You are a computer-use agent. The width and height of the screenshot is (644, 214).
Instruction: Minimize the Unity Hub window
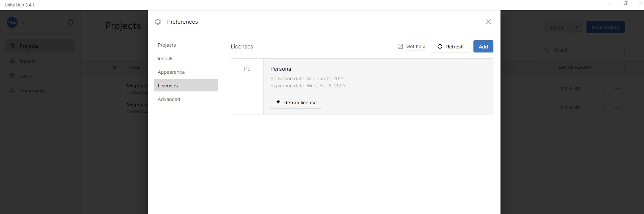pyautogui.click(x=610, y=3)
